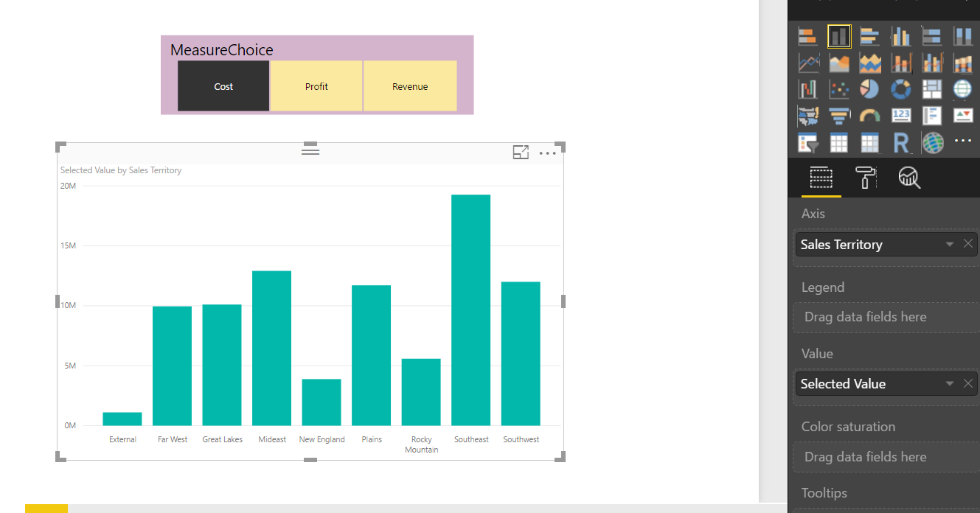Pick the funnel chart visual
Screen dimensions: 980x513
click(x=838, y=116)
